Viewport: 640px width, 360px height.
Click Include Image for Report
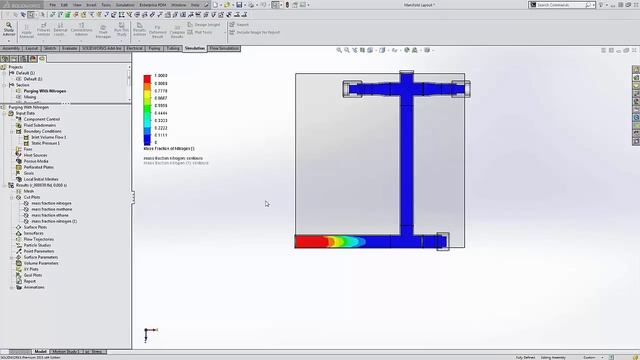point(254,32)
